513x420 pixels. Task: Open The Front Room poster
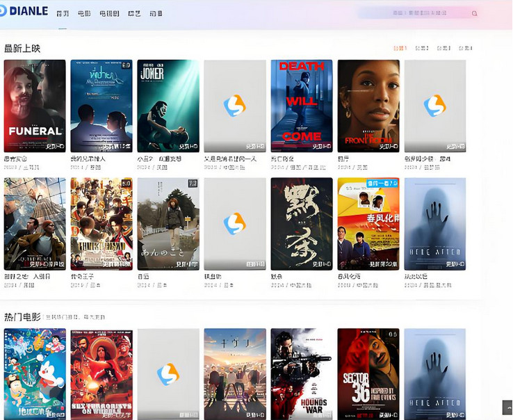click(x=368, y=106)
